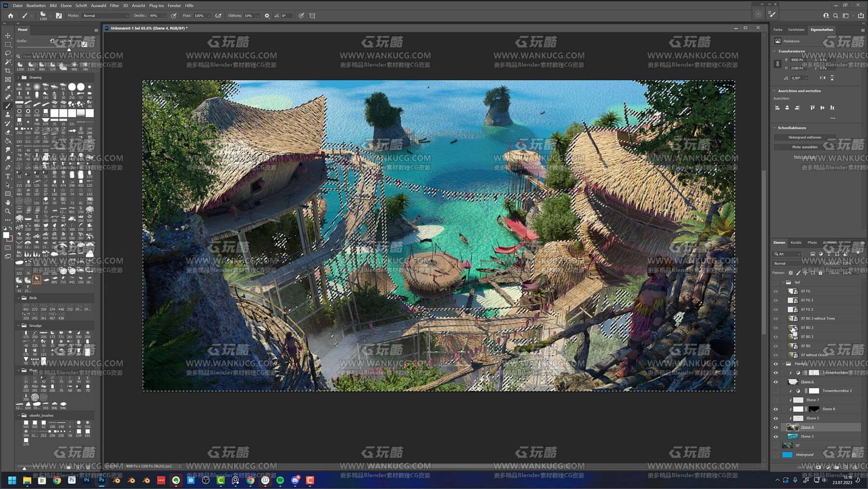This screenshot has height=489, width=868.
Task: Open Deckkraft opacity dropdown arrow in options bar
Action: pyautogui.click(x=164, y=15)
